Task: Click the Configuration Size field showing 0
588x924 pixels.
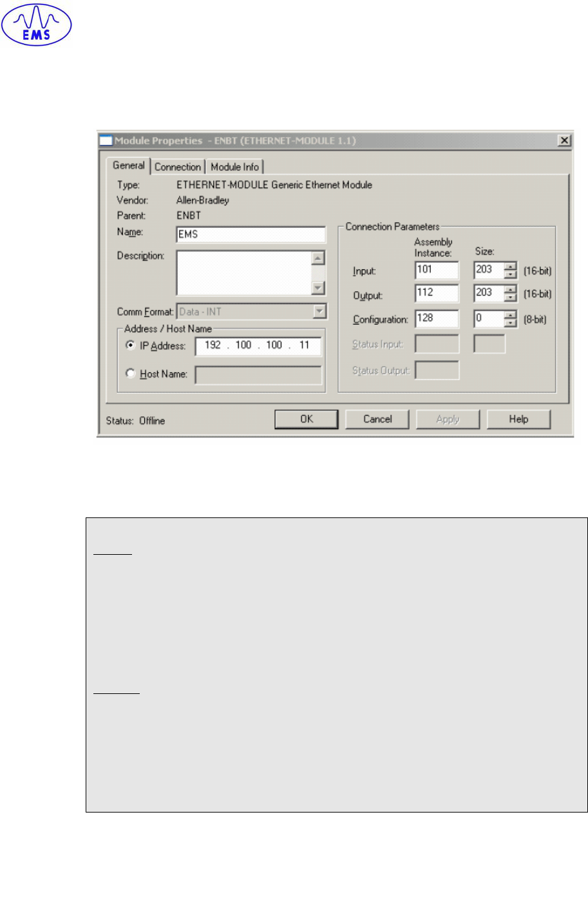Action: point(489,318)
